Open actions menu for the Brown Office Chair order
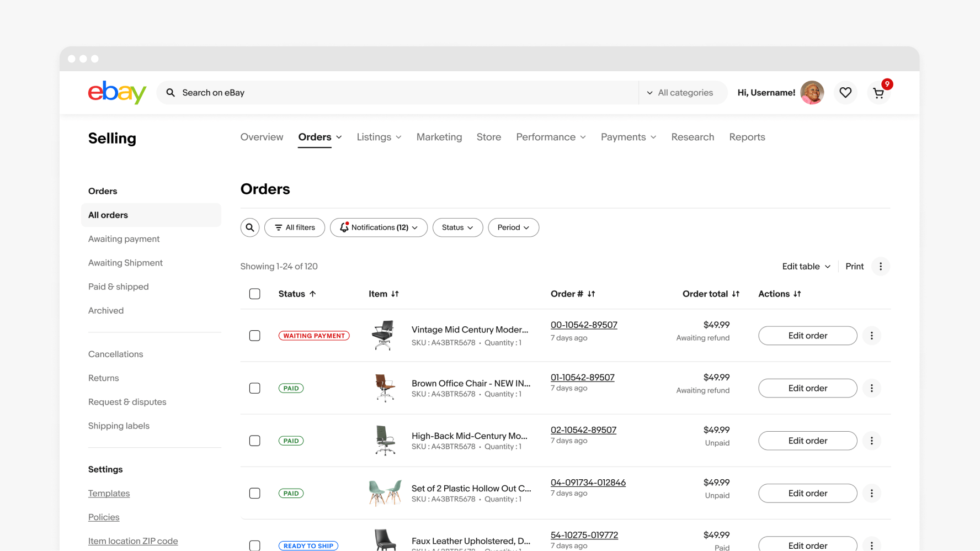Image resolution: width=980 pixels, height=551 pixels. pyautogui.click(x=872, y=388)
